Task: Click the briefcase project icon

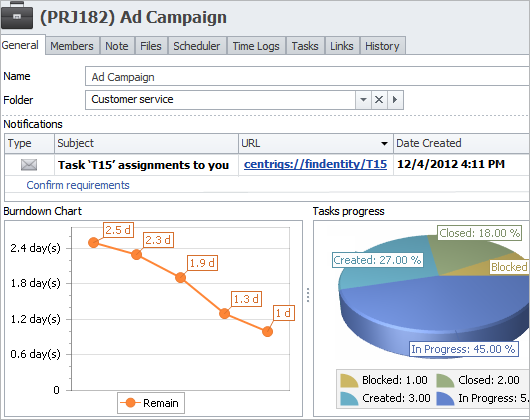Action: click(x=17, y=16)
